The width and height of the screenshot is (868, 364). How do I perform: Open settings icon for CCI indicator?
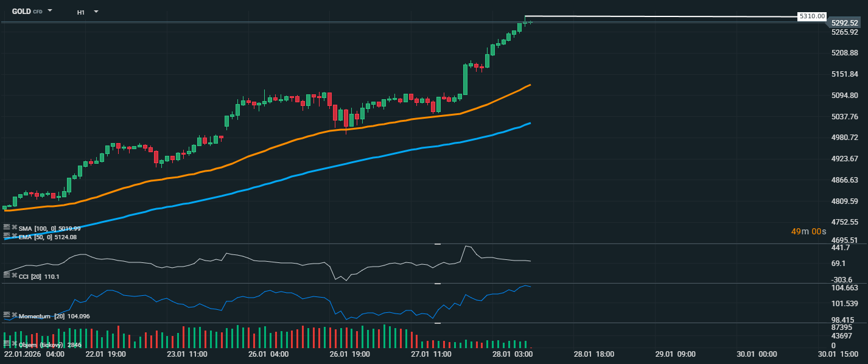coord(7,276)
